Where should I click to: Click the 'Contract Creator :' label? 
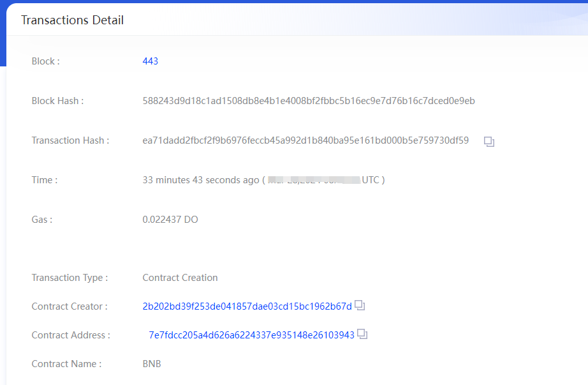coord(70,306)
